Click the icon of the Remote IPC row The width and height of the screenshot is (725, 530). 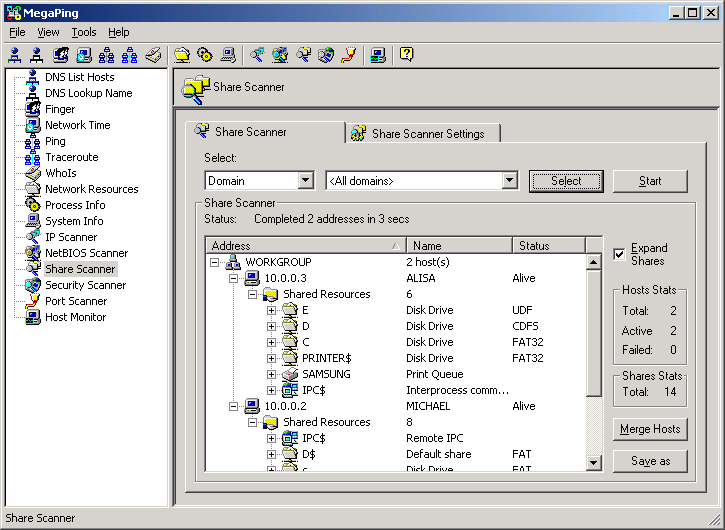pos(290,438)
